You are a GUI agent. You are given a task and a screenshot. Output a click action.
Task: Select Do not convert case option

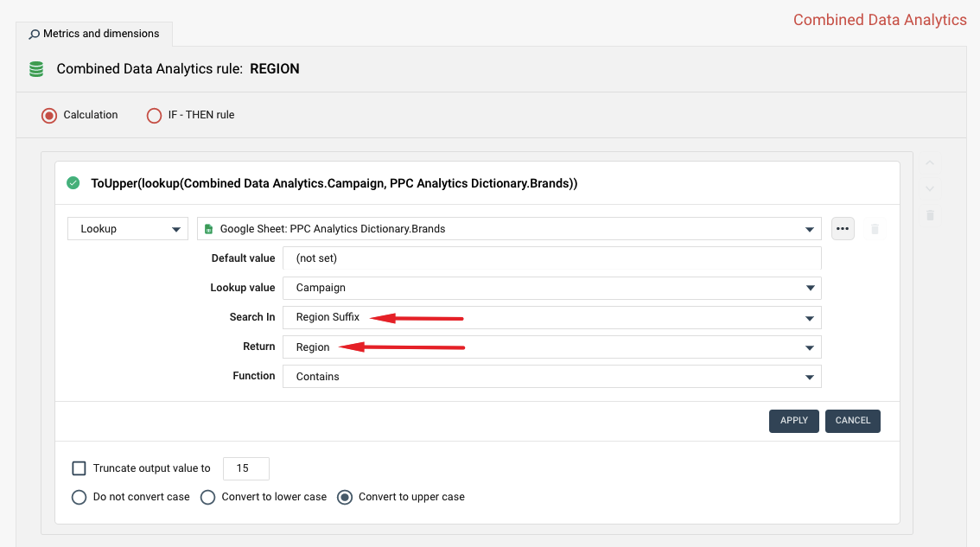coord(79,497)
